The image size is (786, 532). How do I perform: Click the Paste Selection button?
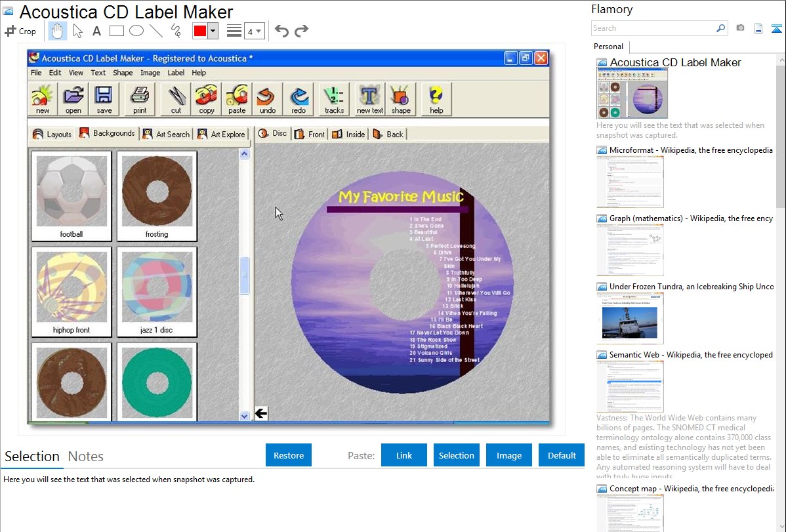[457, 455]
